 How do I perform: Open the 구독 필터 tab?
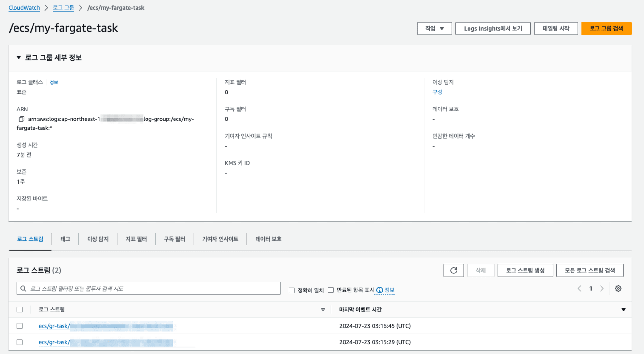click(175, 239)
